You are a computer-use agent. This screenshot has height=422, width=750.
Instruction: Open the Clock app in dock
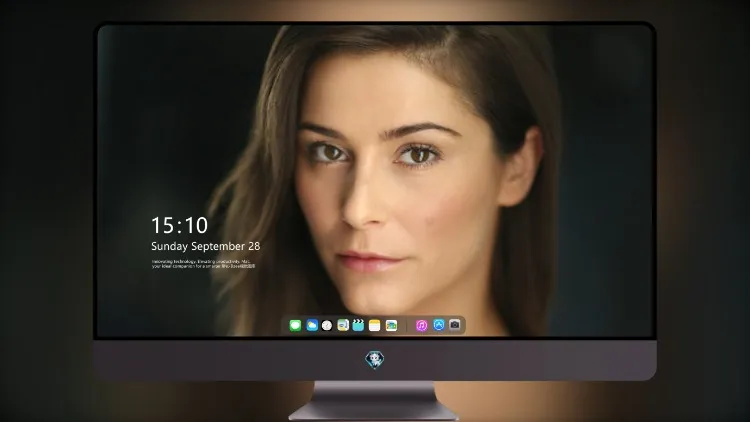[327, 325]
